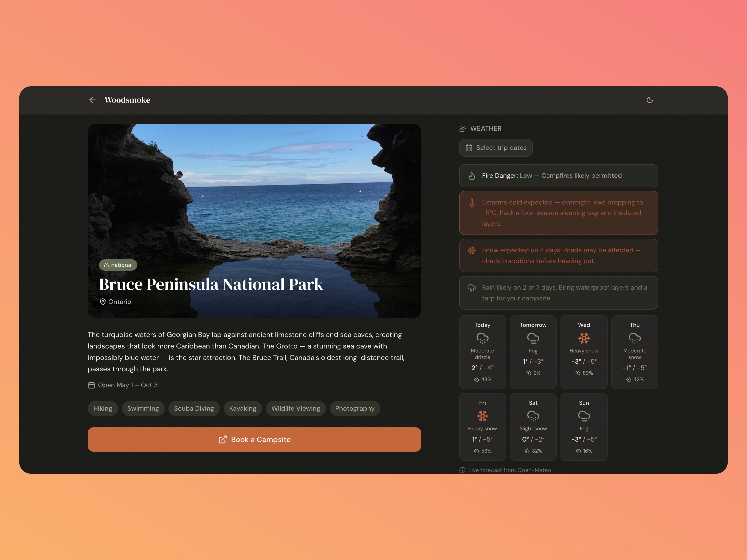Click the Ontario location pin icon
The image size is (747, 560).
pos(103,302)
